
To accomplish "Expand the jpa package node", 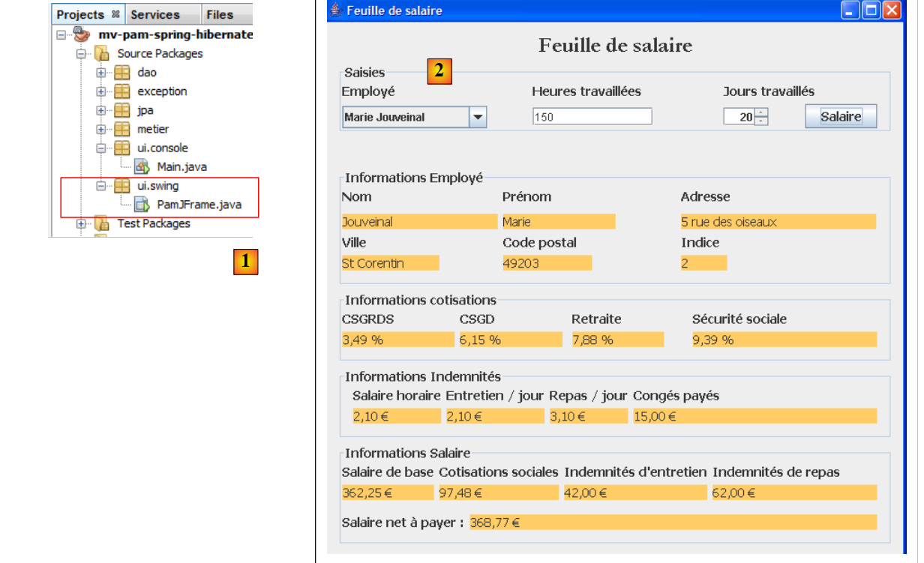I will pos(101,110).
